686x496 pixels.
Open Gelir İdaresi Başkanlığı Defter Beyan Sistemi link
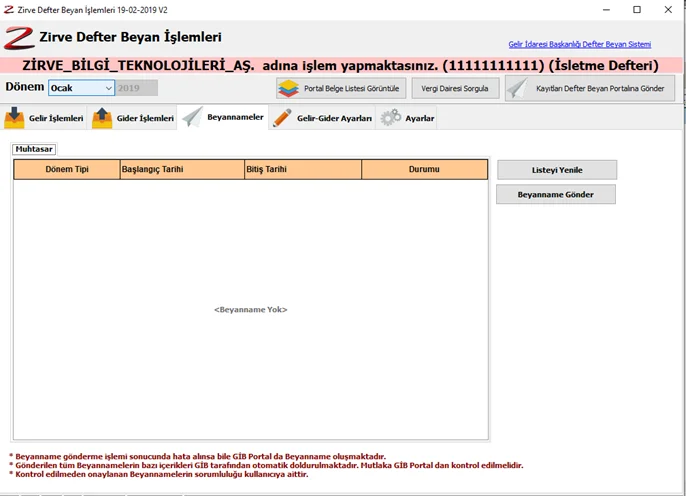coord(579,44)
